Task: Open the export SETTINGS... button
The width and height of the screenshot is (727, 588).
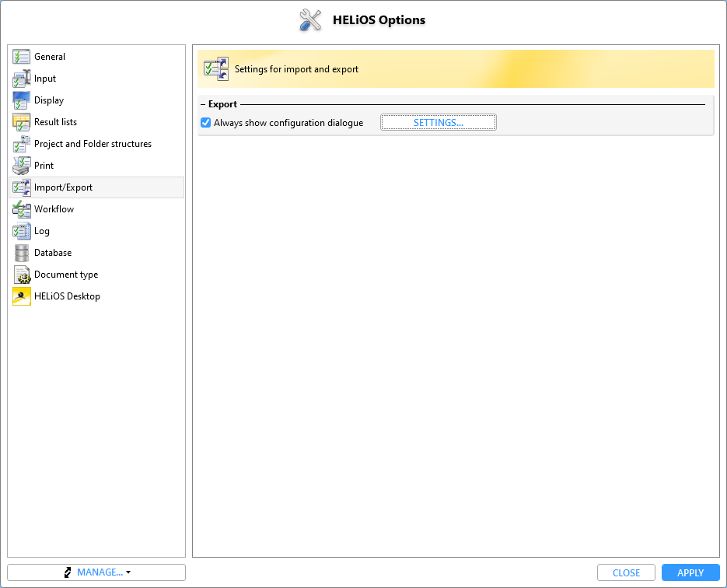Action: point(439,122)
